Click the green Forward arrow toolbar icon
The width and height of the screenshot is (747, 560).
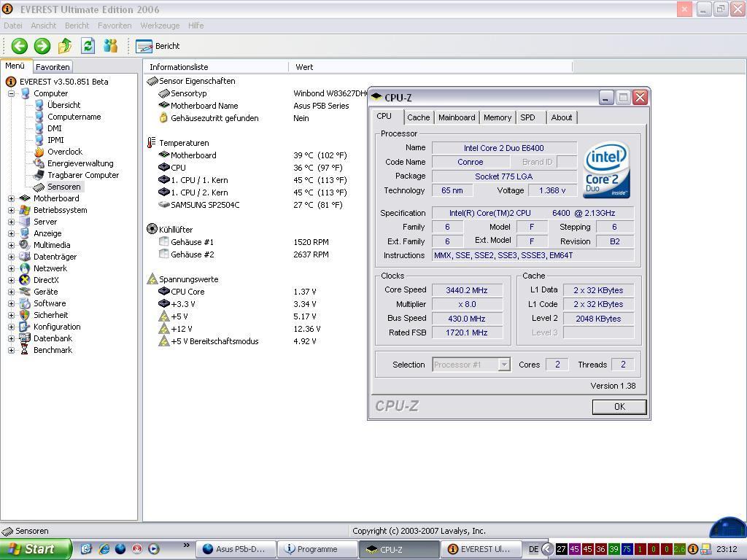click(42, 46)
